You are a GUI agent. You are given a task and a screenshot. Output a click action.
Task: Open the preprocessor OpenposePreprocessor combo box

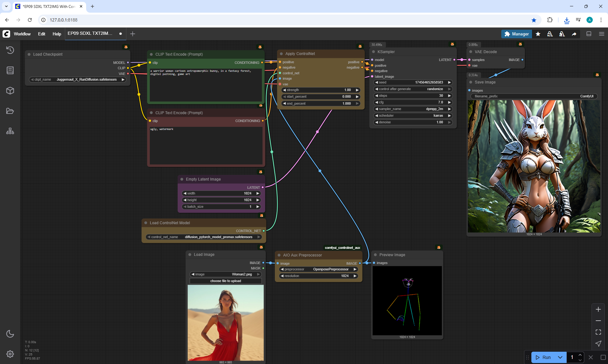click(x=318, y=269)
